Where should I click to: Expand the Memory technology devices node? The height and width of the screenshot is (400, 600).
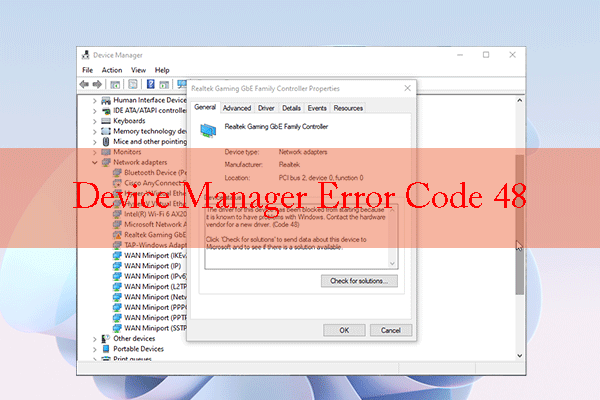pos(95,132)
